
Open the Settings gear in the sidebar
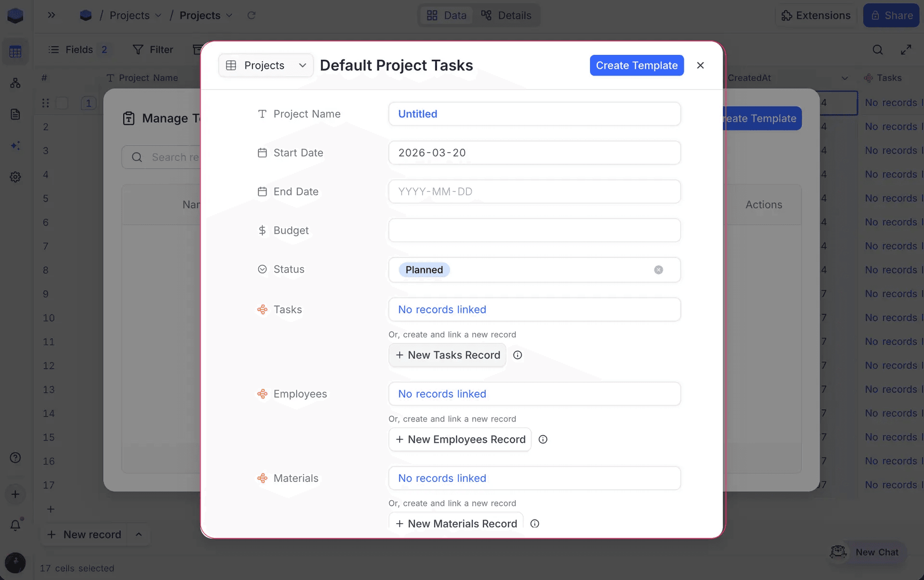pos(15,177)
